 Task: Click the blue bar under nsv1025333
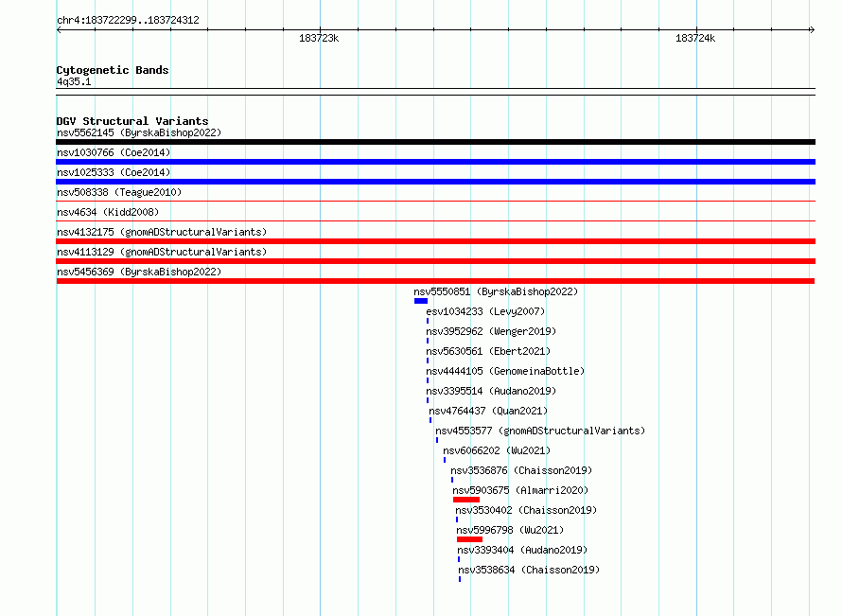pyautogui.click(x=435, y=182)
